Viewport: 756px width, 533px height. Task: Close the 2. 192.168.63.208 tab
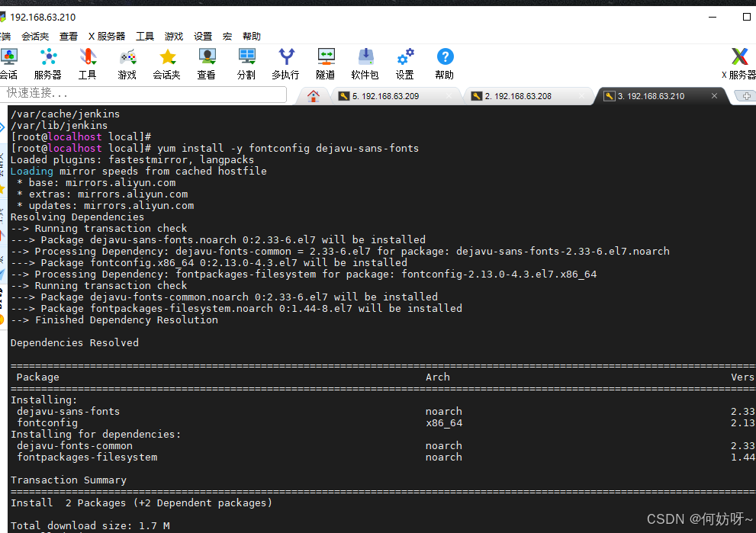pyautogui.click(x=581, y=96)
